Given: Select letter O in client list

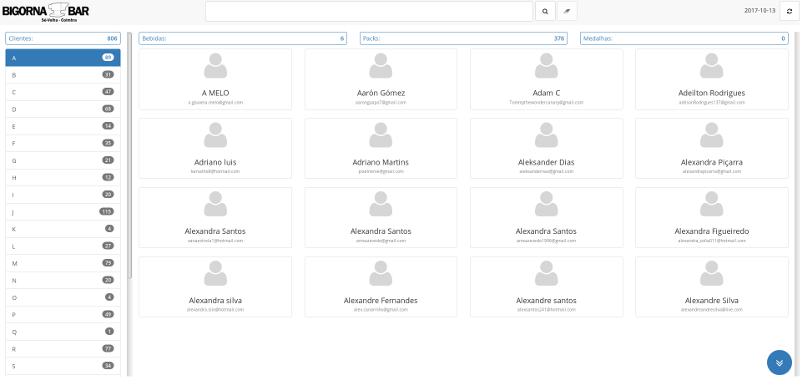Looking at the screenshot, I should tap(63, 297).
